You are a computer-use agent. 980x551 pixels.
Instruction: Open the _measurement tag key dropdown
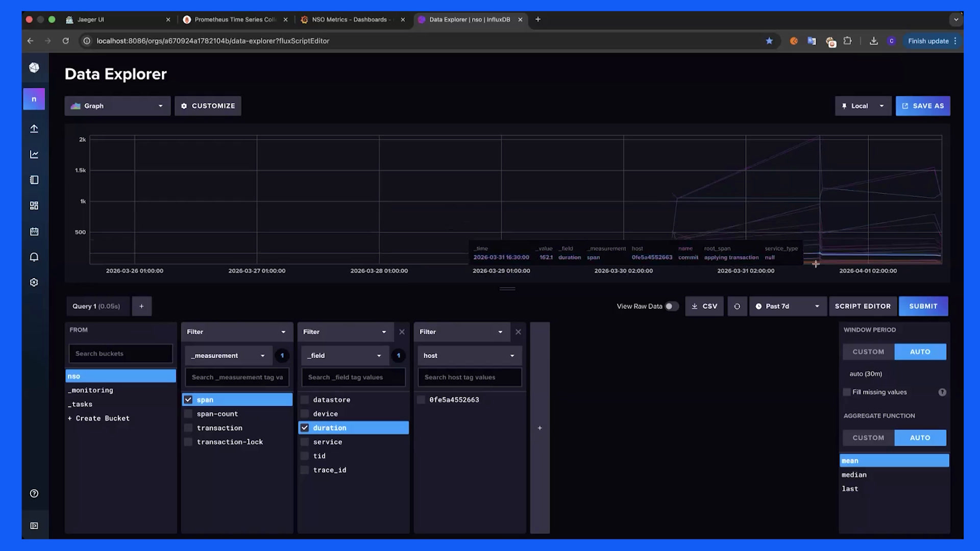point(228,356)
